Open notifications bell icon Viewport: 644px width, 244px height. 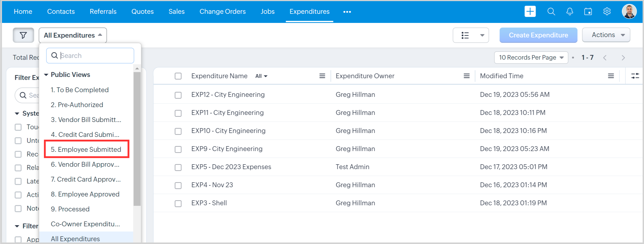(570, 12)
